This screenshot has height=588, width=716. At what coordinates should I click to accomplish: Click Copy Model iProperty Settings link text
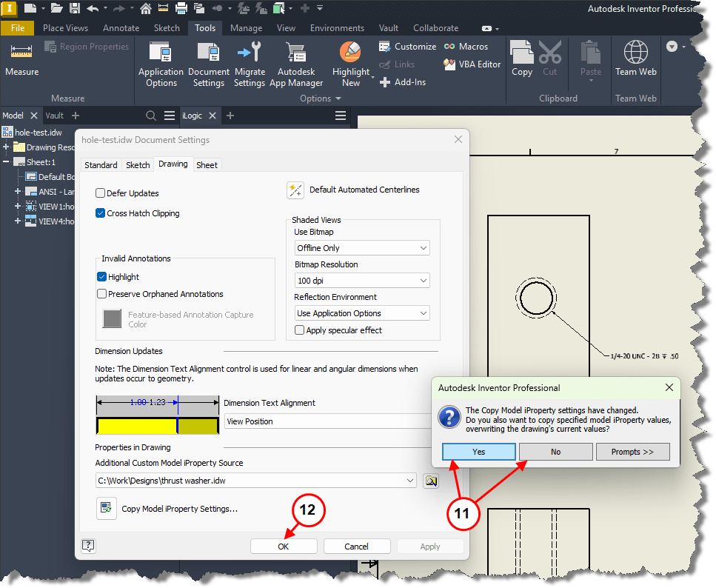pyautogui.click(x=179, y=509)
